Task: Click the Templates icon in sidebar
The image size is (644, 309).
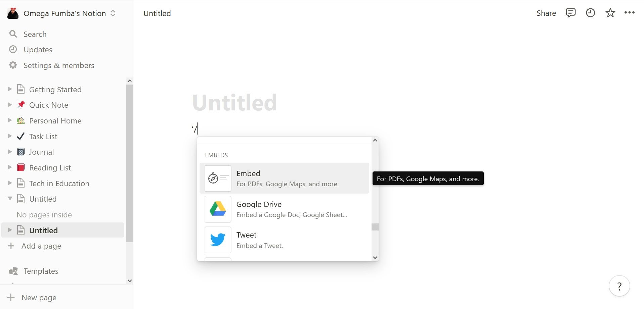Action: 13,271
